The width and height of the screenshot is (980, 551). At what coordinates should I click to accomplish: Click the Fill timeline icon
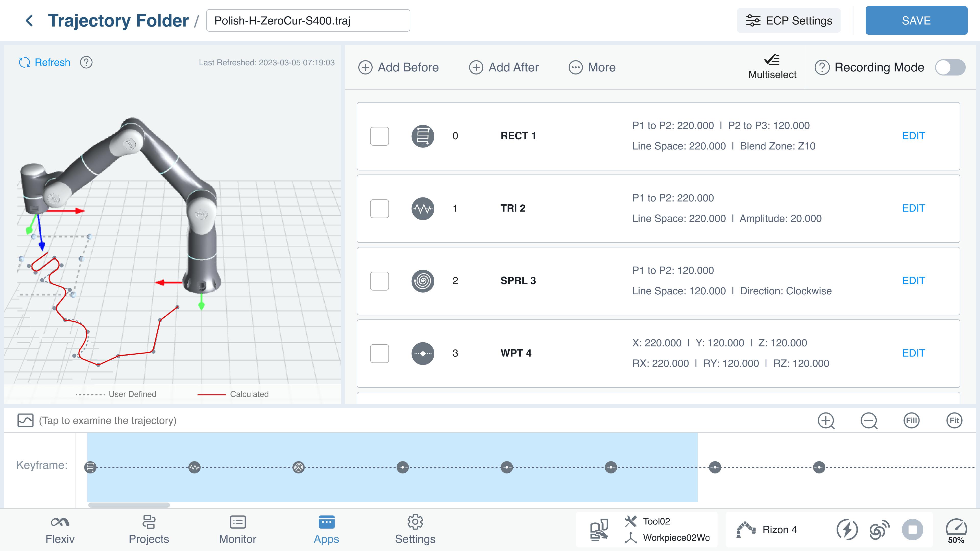pyautogui.click(x=912, y=421)
